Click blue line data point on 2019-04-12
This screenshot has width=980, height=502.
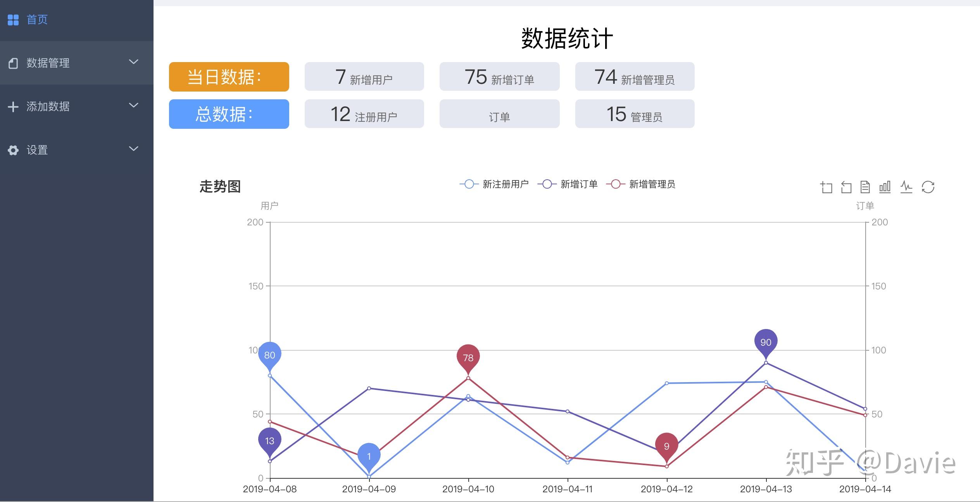point(667,383)
